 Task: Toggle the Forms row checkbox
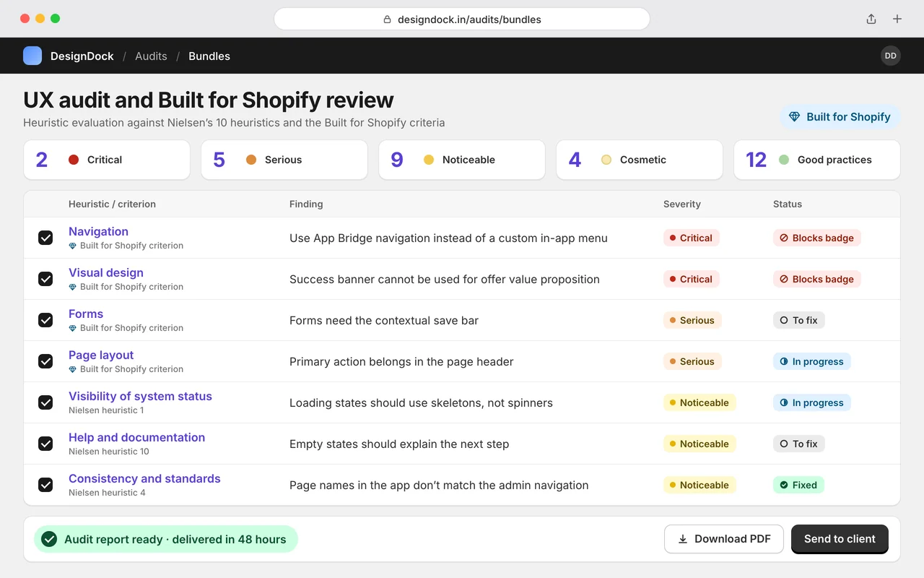pos(45,320)
